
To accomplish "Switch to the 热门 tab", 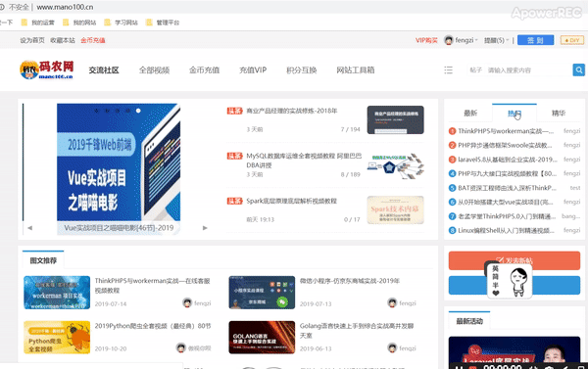I will pos(514,113).
